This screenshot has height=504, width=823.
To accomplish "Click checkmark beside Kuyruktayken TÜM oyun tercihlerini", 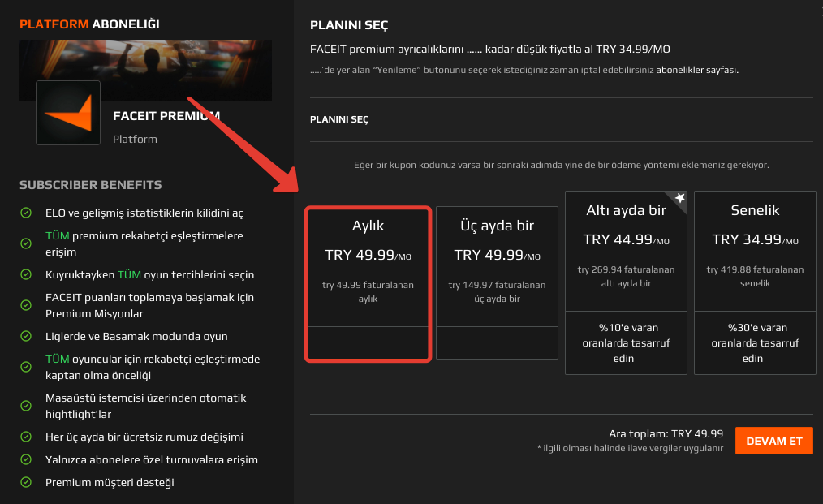I will click(x=26, y=274).
